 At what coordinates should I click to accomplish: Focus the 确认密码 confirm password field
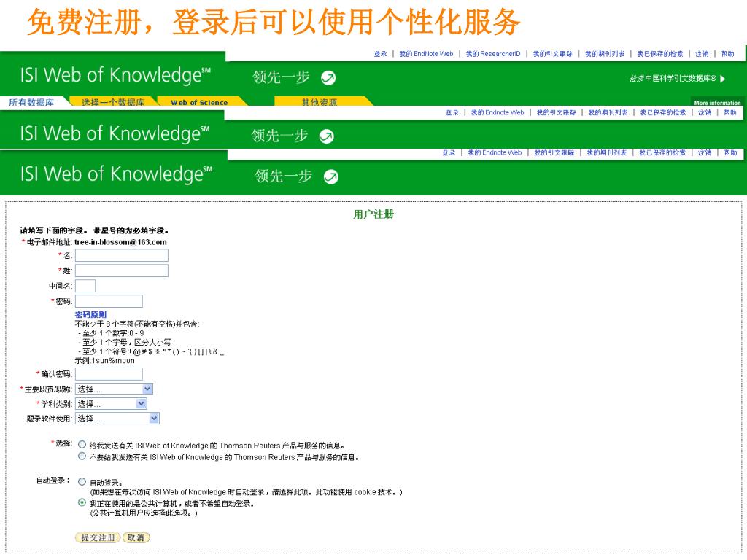click(109, 374)
